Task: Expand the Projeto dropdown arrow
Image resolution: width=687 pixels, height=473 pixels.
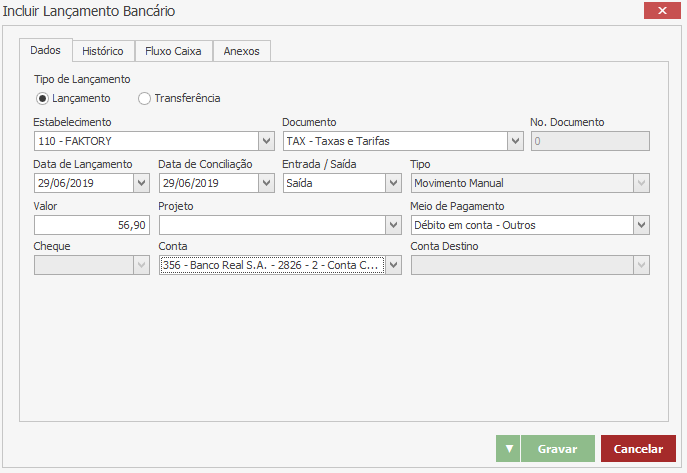Action: (x=393, y=225)
